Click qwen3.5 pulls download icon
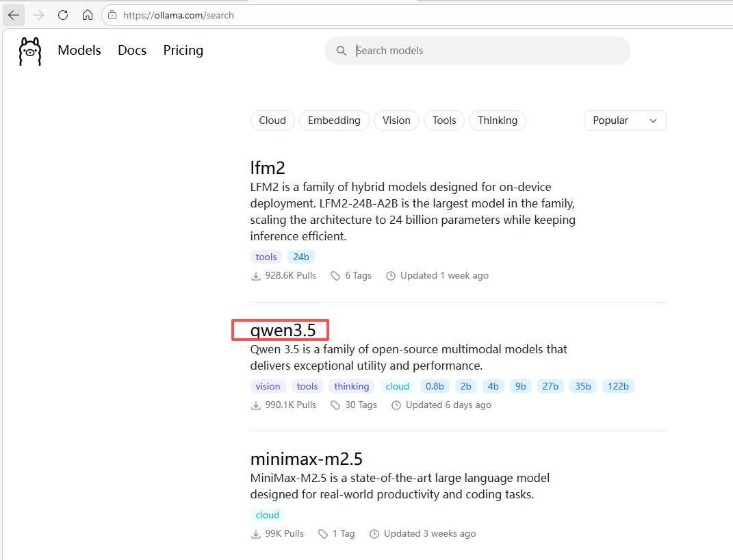733x560 pixels. tap(256, 405)
